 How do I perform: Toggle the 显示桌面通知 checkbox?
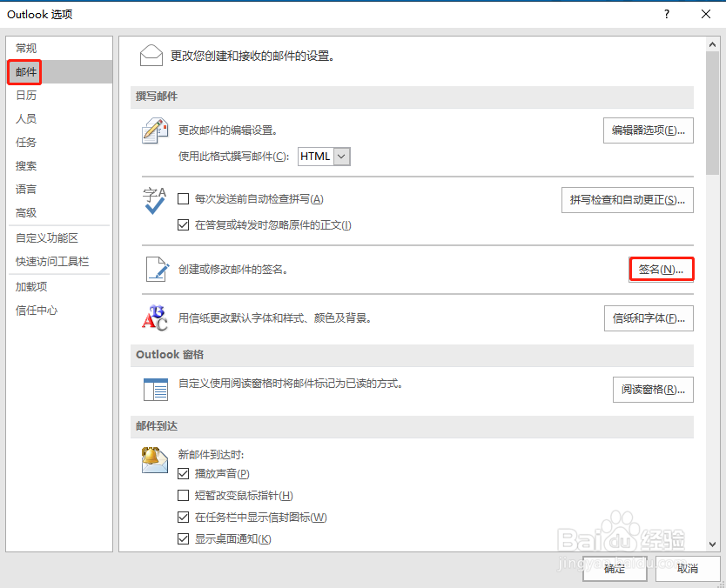[x=184, y=539]
